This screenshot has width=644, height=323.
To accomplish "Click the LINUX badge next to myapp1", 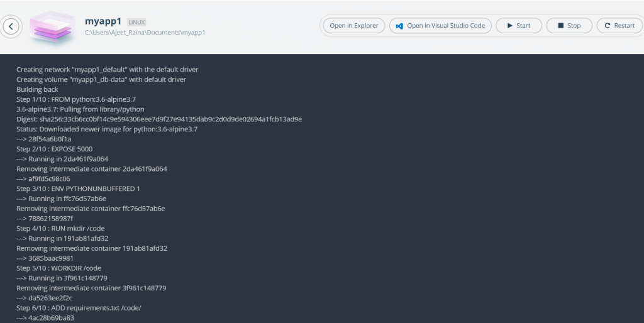I will pyautogui.click(x=136, y=22).
